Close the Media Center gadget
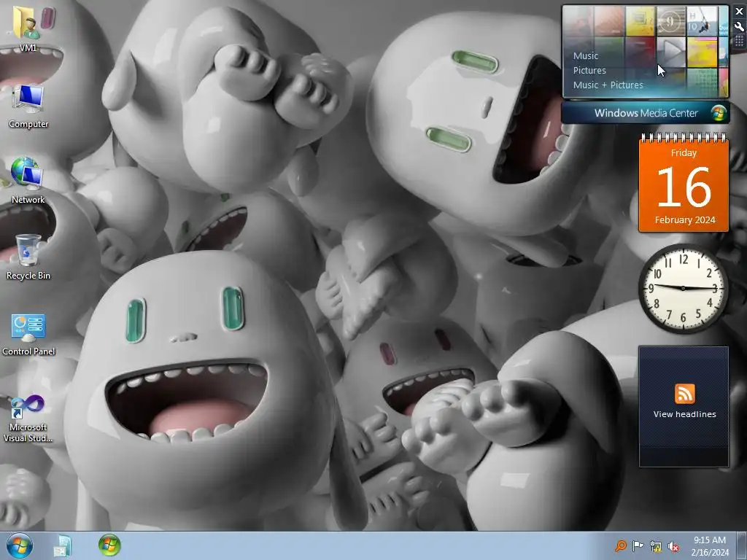This screenshot has width=747, height=560. coord(739,12)
